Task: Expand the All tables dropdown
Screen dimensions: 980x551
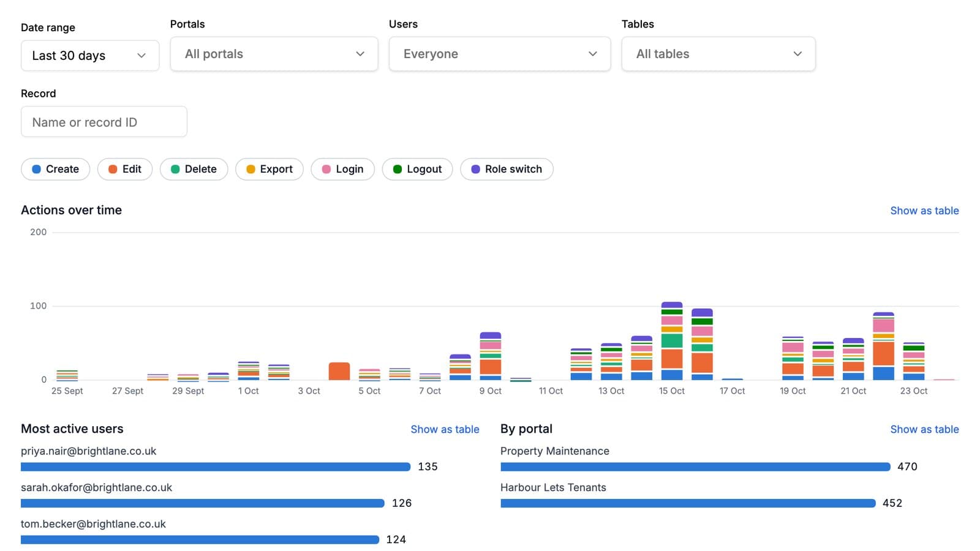Action: [x=718, y=54]
